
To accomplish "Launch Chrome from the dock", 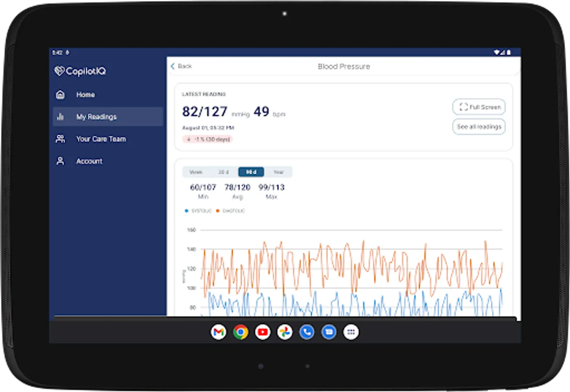I will point(241,332).
